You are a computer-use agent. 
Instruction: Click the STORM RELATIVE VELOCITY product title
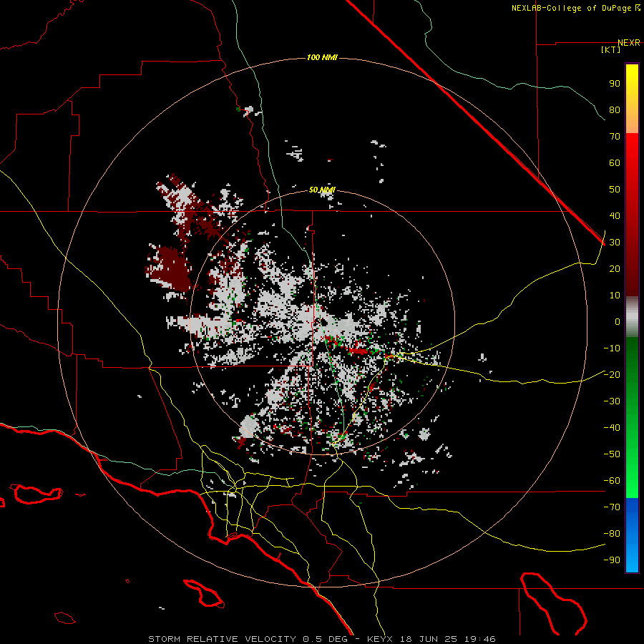click(223, 639)
